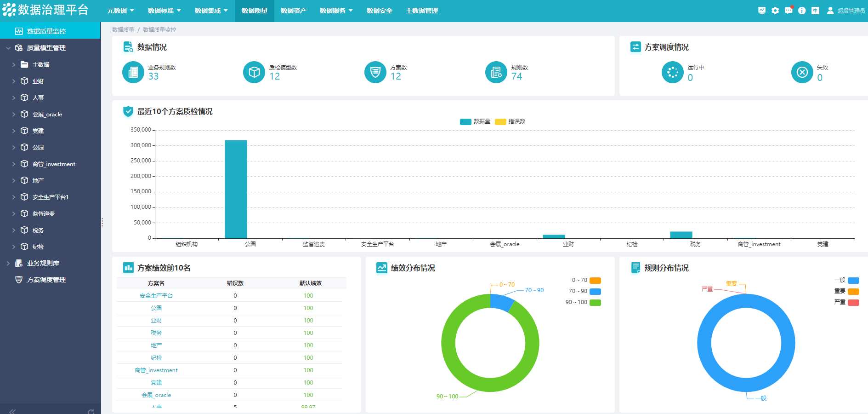The width and height of the screenshot is (868, 414).
Task: Open the monitor dashboard icon in header
Action: point(762,11)
